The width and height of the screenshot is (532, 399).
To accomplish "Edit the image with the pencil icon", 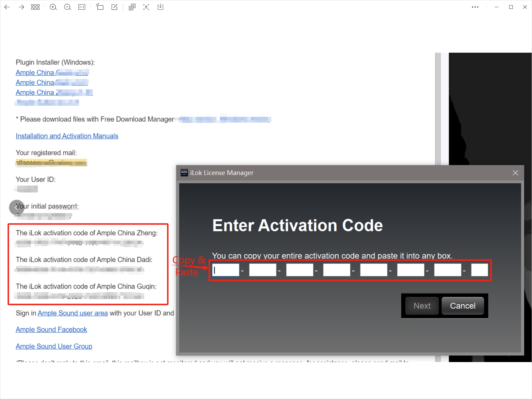I will (115, 7).
